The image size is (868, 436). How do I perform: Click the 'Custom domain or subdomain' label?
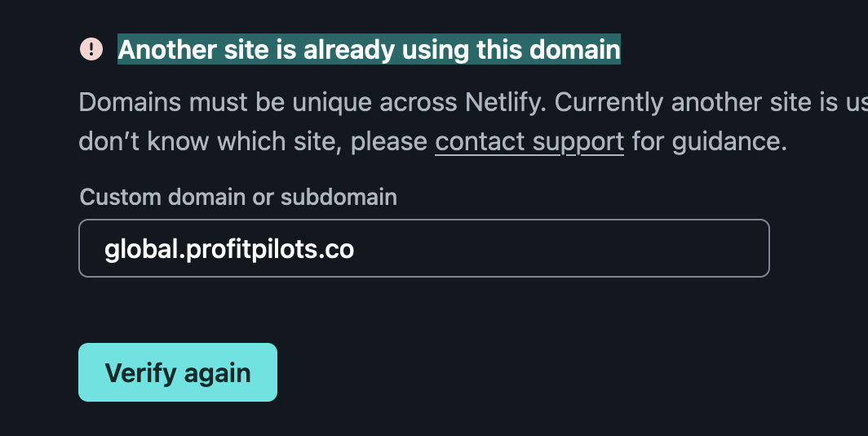[x=238, y=197]
